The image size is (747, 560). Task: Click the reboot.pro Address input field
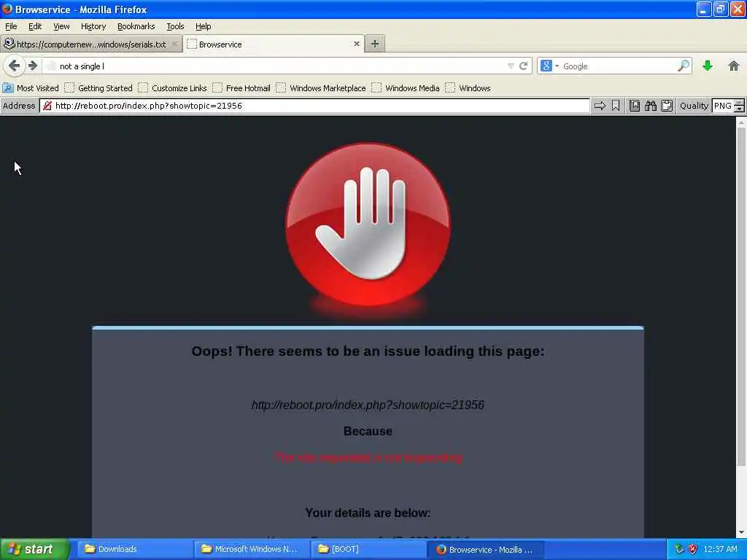coord(314,106)
